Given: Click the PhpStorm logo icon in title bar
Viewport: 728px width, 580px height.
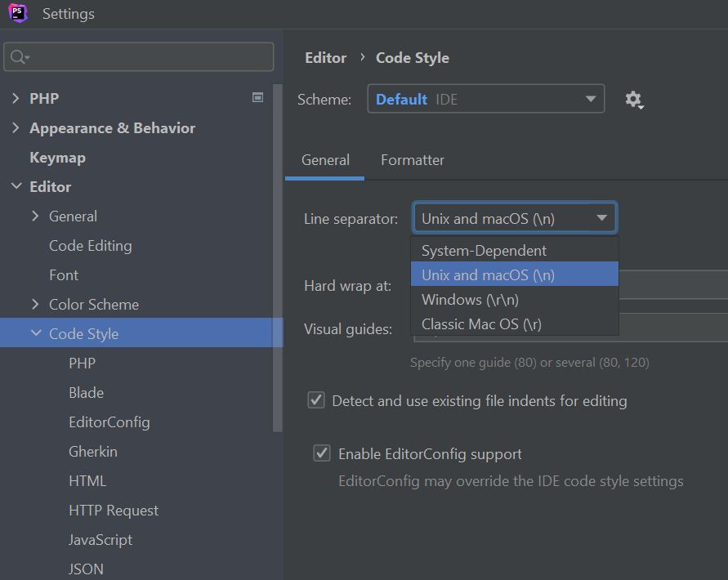Looking at the screenshot, I should (18, 14).
